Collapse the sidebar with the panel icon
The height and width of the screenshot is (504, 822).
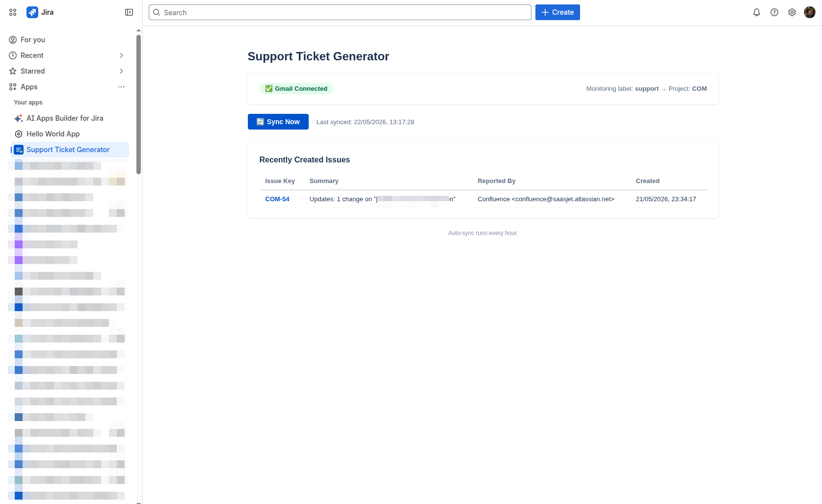pyautogui.click(x=129, y=12)
